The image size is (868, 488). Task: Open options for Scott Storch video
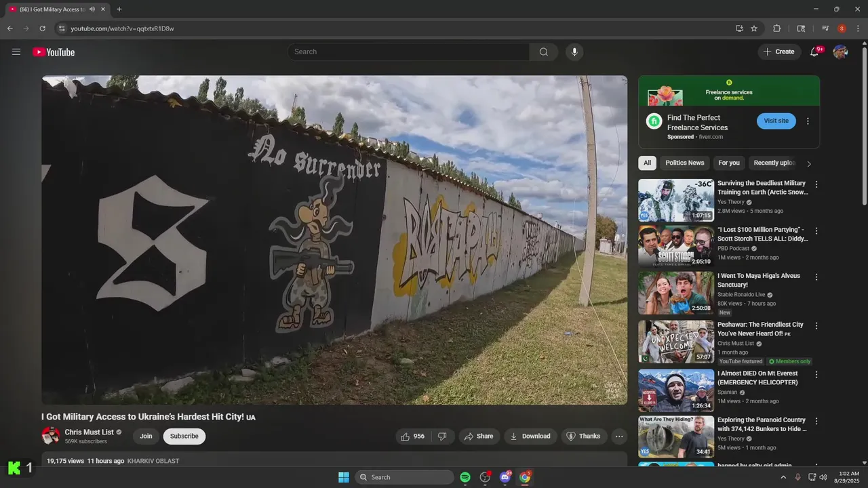(x=816, y=230)
